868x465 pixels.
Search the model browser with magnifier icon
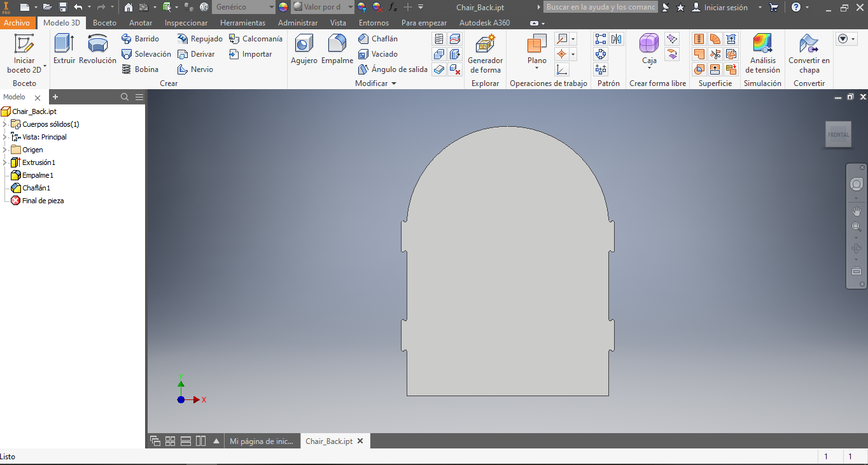125,97
